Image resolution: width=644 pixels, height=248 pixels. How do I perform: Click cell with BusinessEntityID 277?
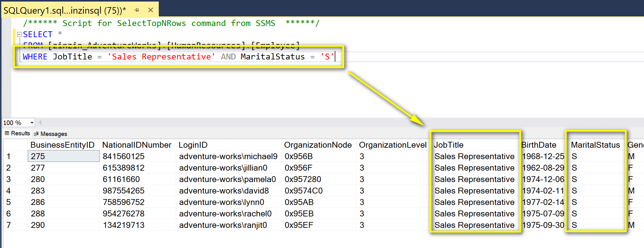(x=64, y=168)
